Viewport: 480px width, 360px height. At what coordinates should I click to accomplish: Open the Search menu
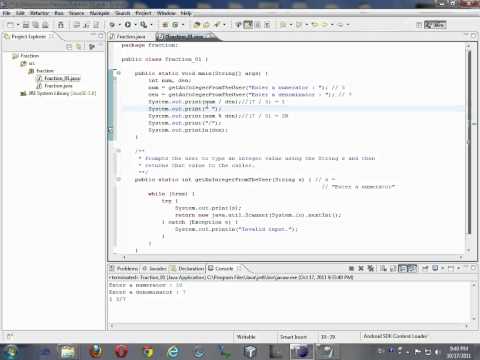123,13
